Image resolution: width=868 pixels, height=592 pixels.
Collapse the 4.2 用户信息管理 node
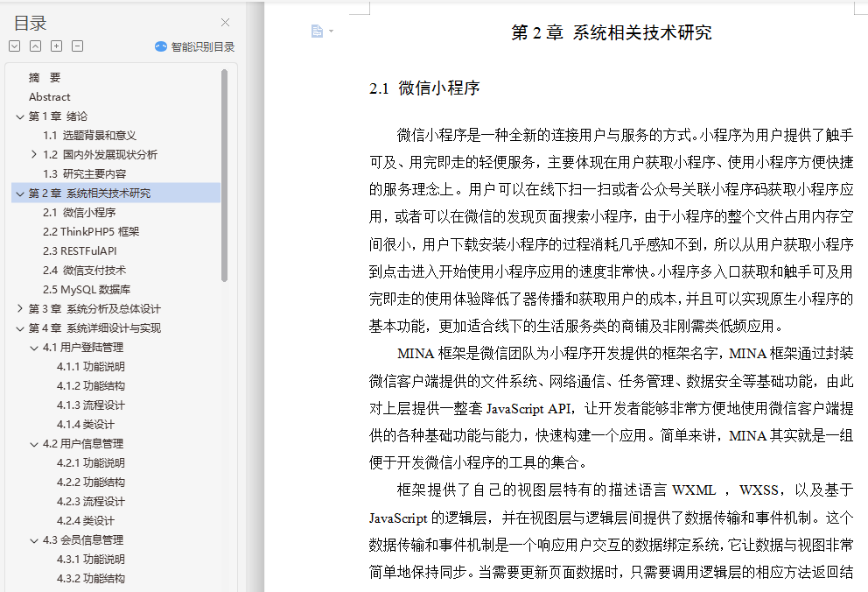(34, 444)
